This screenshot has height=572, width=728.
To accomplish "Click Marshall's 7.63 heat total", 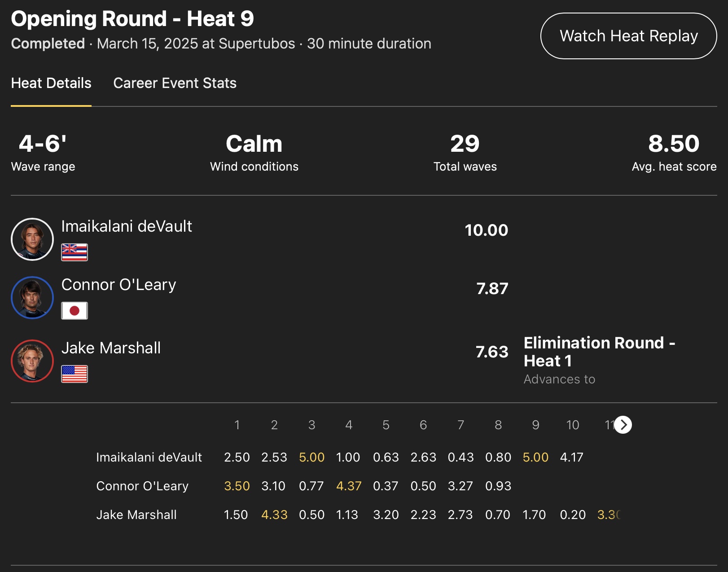I will click(492, 352).
